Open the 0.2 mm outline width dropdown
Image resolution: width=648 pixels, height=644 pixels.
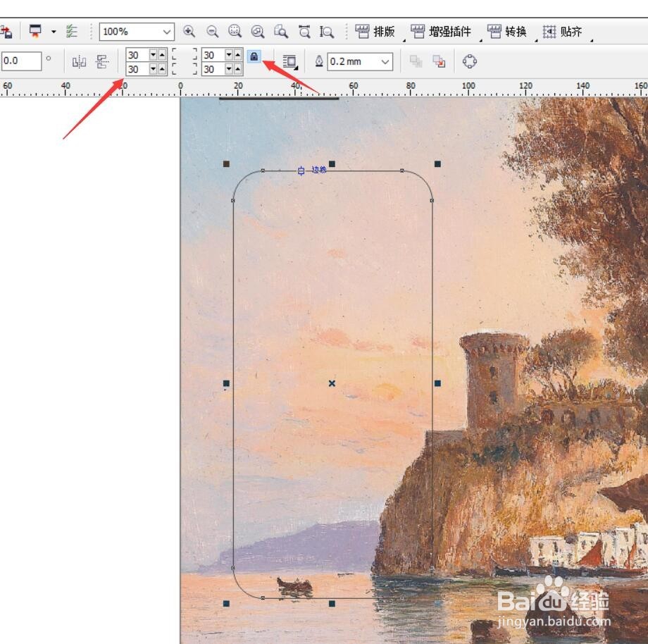(385, 62)
